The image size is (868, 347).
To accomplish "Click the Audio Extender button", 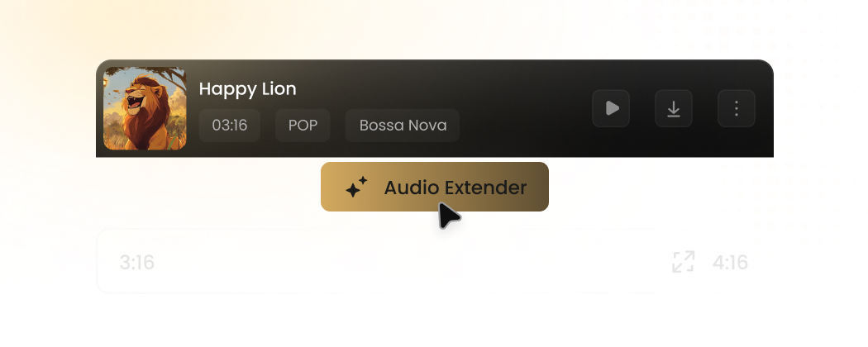I will pyautogui.click(x=435, y=187).
